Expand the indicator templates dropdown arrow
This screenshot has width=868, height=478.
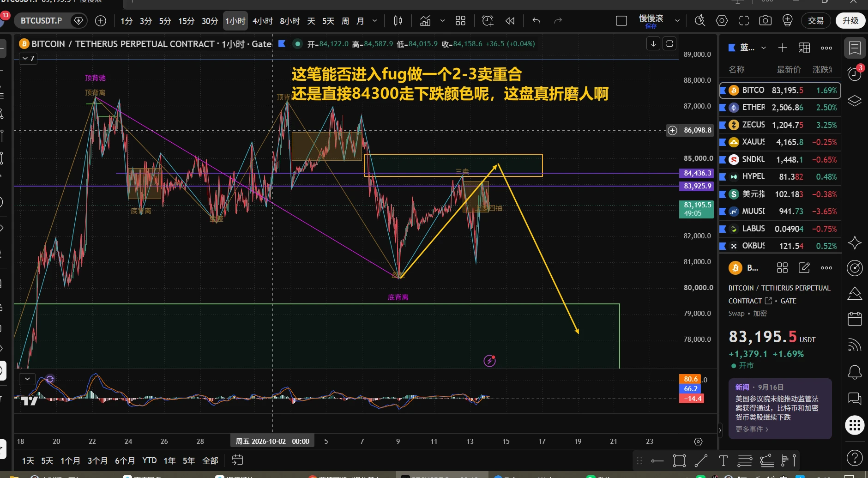tap(442, 21)
